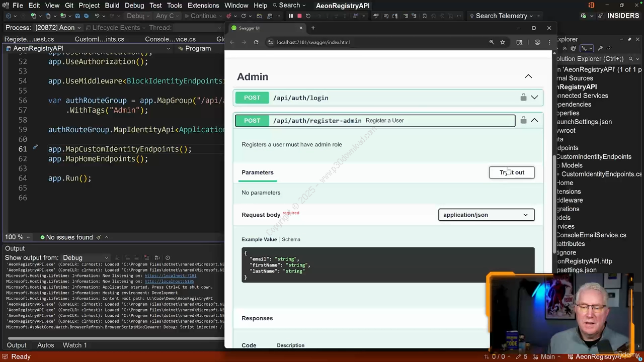Open the https://localhost:7181 link in output

(x=170, y=276)
